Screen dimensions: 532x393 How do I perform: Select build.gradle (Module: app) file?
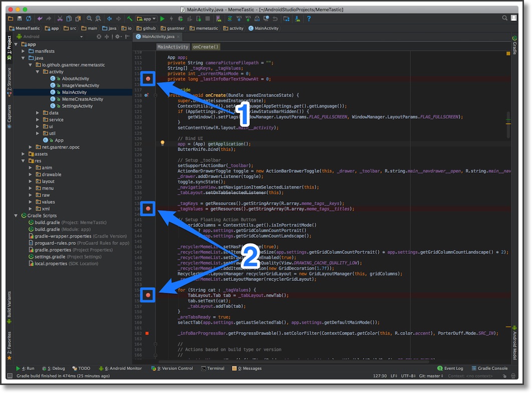click(60, 229)
